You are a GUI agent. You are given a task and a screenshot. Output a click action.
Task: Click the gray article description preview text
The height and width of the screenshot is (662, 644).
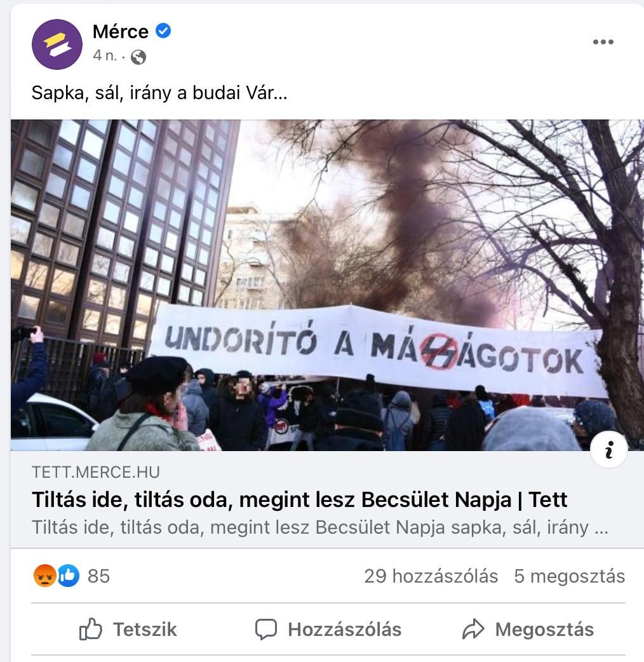(320, 528)
